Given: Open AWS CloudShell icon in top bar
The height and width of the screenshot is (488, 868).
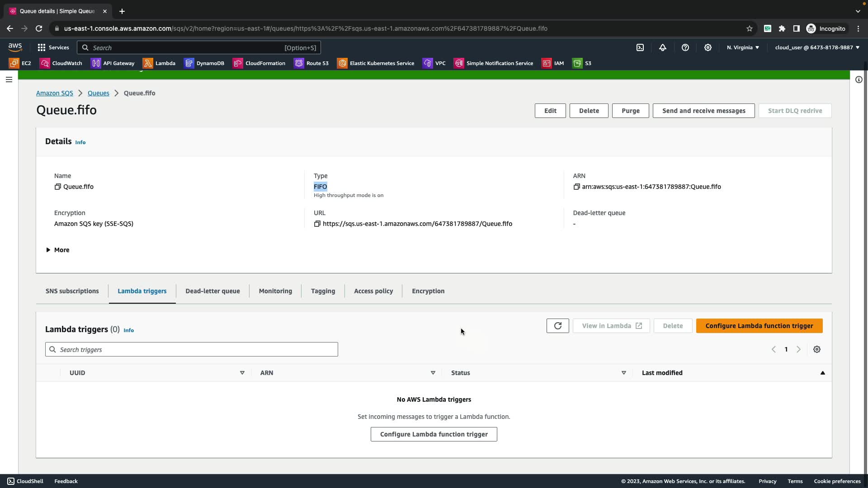Looking at the screenshot, I should 640,47.
